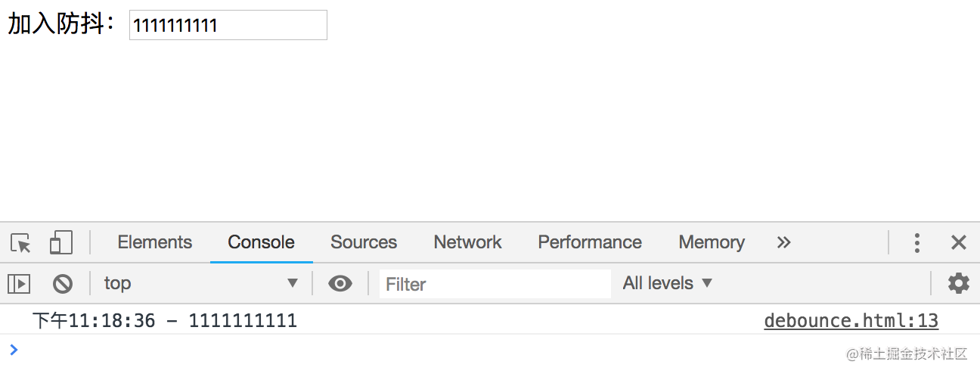This screenshot has width=980, height=374.
Task: Show more tabs with double chevron
Action: coord(784,242)
